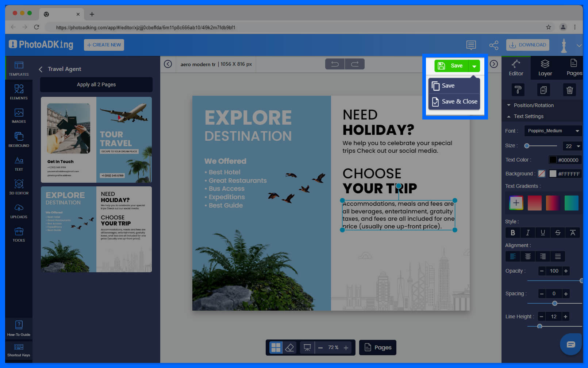The height and width of the screenshot is (368, 588).
Task: Open the font Size dropdown showing 22
Action: tap(572, 146)
